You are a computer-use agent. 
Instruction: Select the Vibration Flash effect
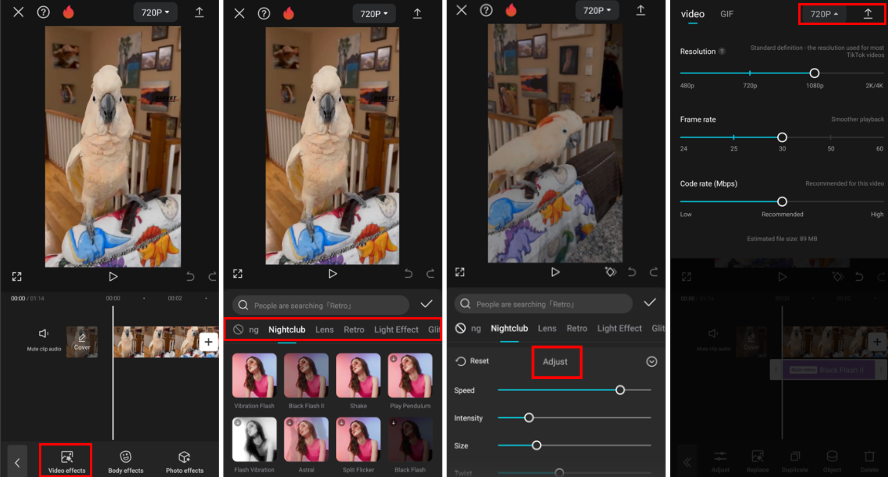click(x=254, y=381)
